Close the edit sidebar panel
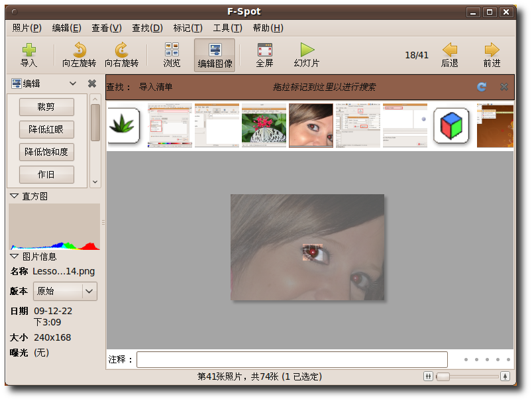The width and height of the screenshot is (532, 401). point(92,84)
